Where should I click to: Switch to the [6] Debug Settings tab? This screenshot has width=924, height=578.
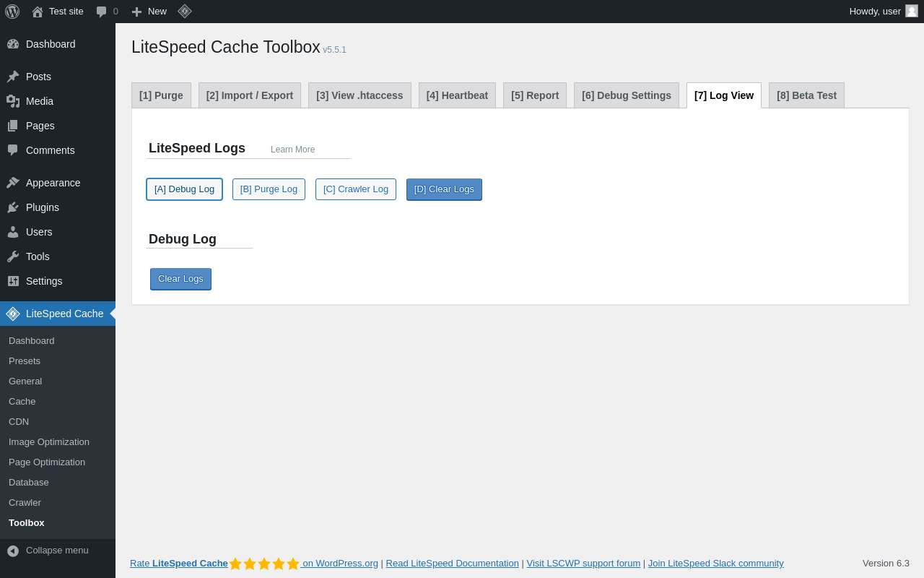(x=627, y=95)
